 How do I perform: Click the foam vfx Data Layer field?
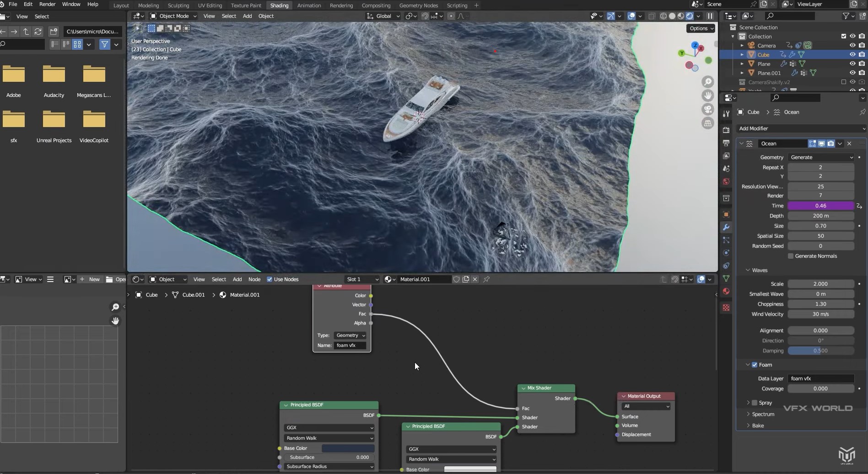(x=821, y=378)
